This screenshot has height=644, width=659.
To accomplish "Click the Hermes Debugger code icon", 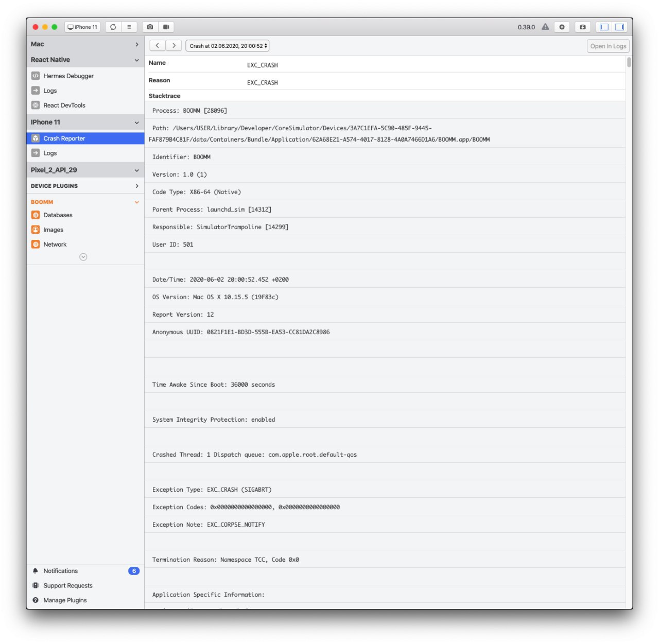I will [36, 76].
